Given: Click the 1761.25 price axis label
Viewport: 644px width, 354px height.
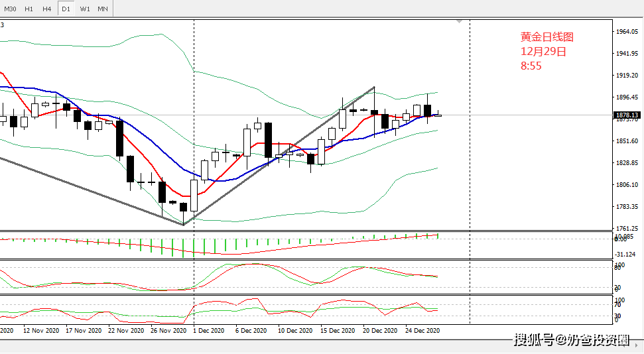Looking at the screenshot, I should coord(627,228).
